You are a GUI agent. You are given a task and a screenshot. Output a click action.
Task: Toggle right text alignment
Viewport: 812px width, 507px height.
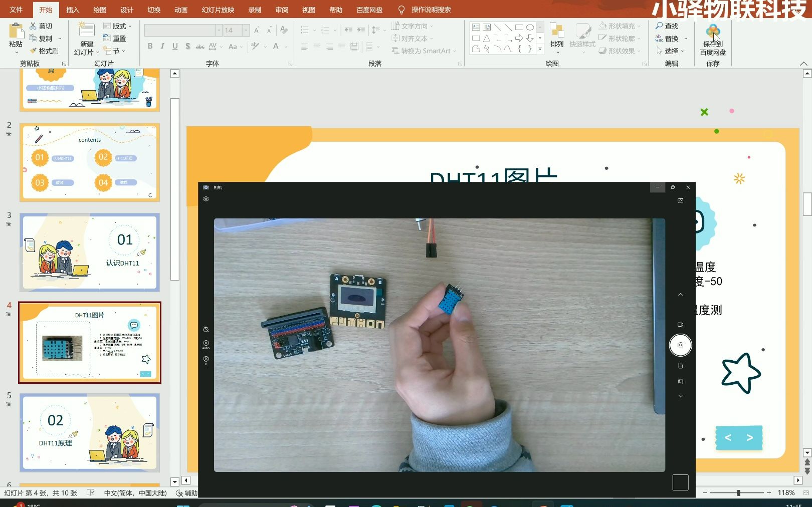click(x=329, y=47)
